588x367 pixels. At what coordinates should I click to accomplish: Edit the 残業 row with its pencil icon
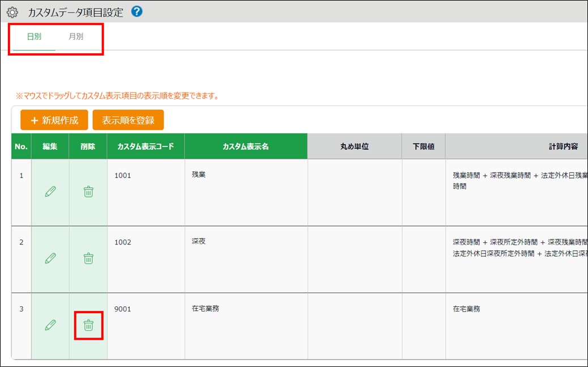point(50,192)
